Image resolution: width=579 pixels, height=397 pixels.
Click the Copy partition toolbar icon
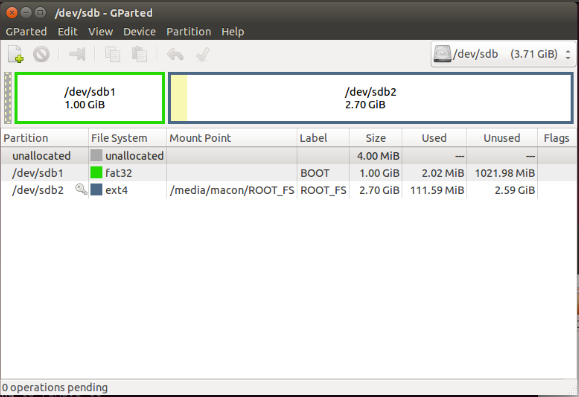[112, 54]
